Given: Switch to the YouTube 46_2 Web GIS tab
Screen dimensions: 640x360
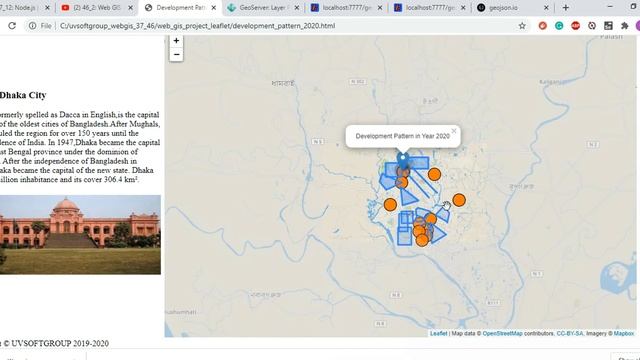Looking at the screenshot, I should [x=97, y=8].
